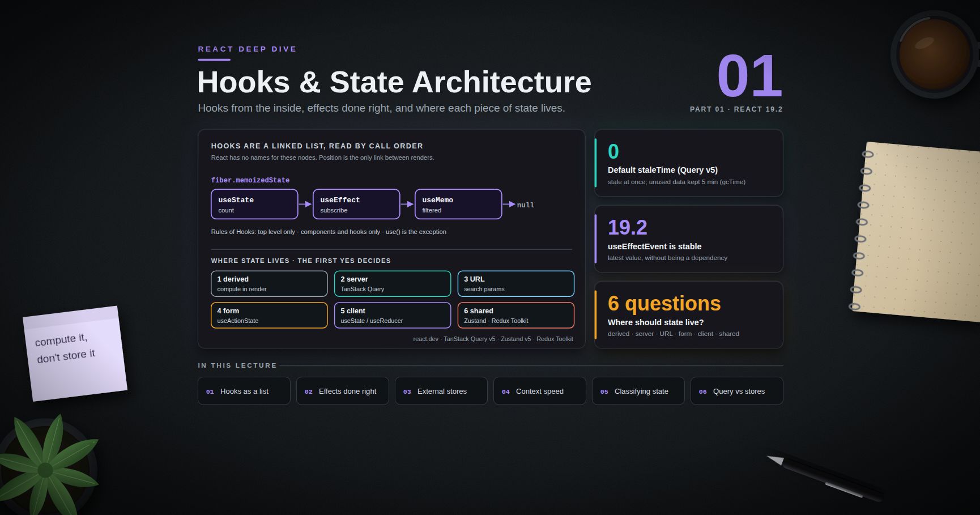
Task: Click the arrow pointing to null
Action: (x=509, y=204)
